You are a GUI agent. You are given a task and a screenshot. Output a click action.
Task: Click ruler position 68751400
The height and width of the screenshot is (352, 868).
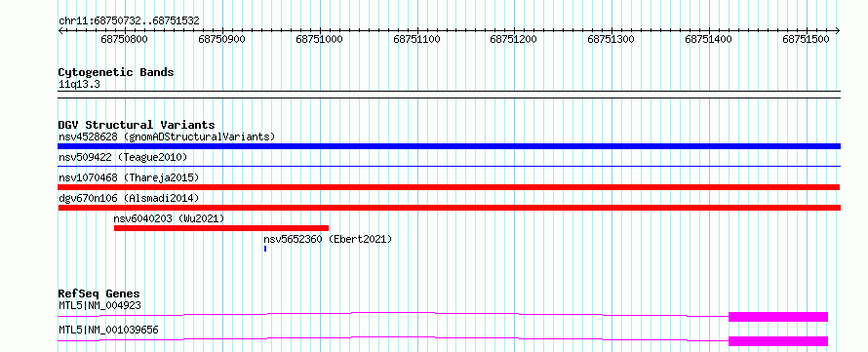tap(709, 40)
